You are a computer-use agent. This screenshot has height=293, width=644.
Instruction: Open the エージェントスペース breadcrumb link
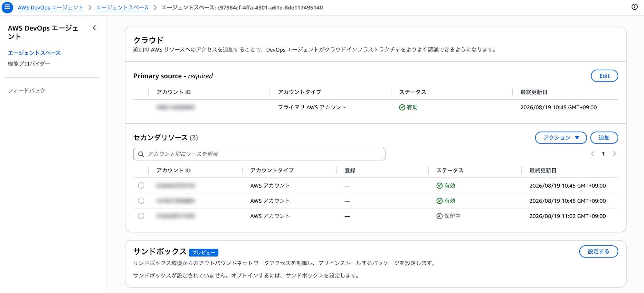pos(122,7)
